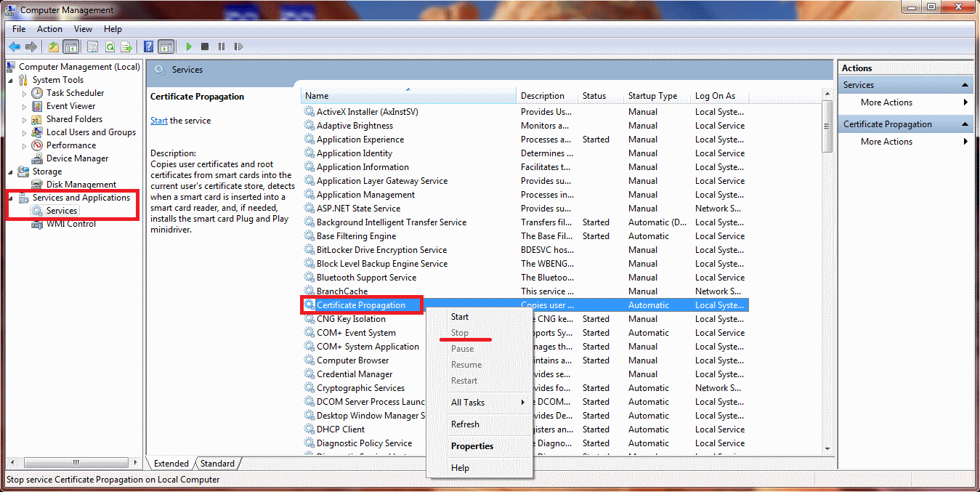Click the Properties toolbar icon

93,47
